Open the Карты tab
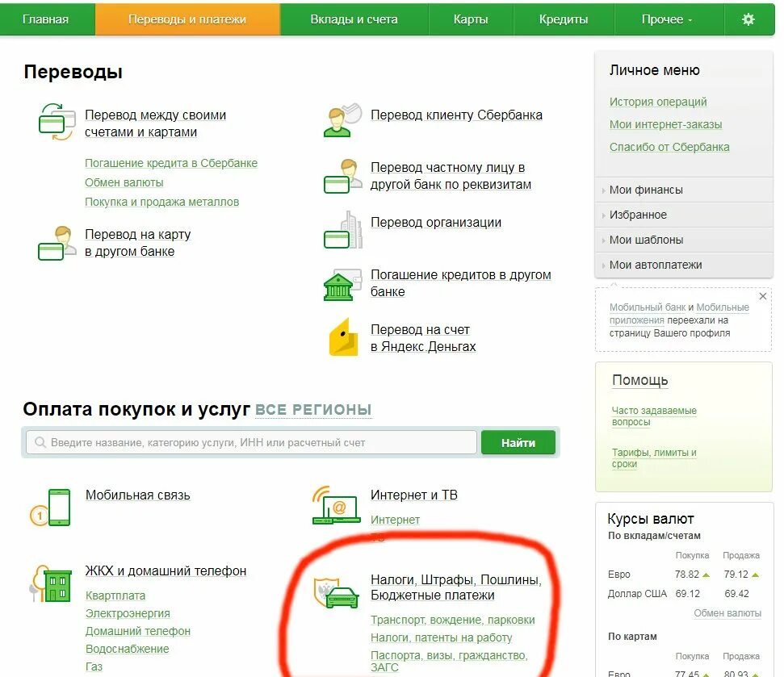784x677 pixels. pyautogui.click(x=471, y=19)
